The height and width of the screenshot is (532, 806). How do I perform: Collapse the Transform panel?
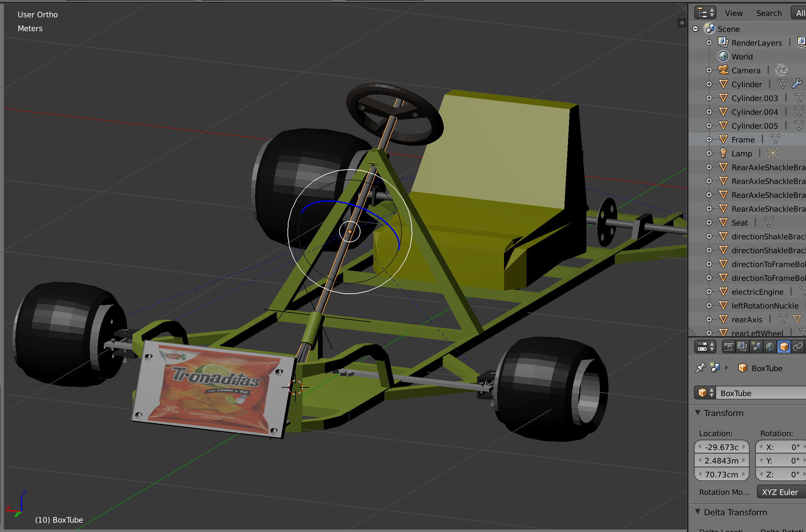pos(698,413)
